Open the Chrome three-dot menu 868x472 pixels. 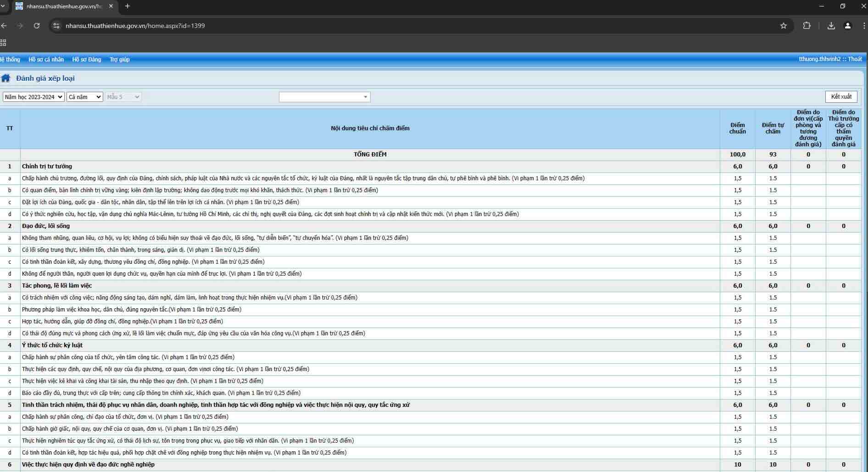[865, 26]
